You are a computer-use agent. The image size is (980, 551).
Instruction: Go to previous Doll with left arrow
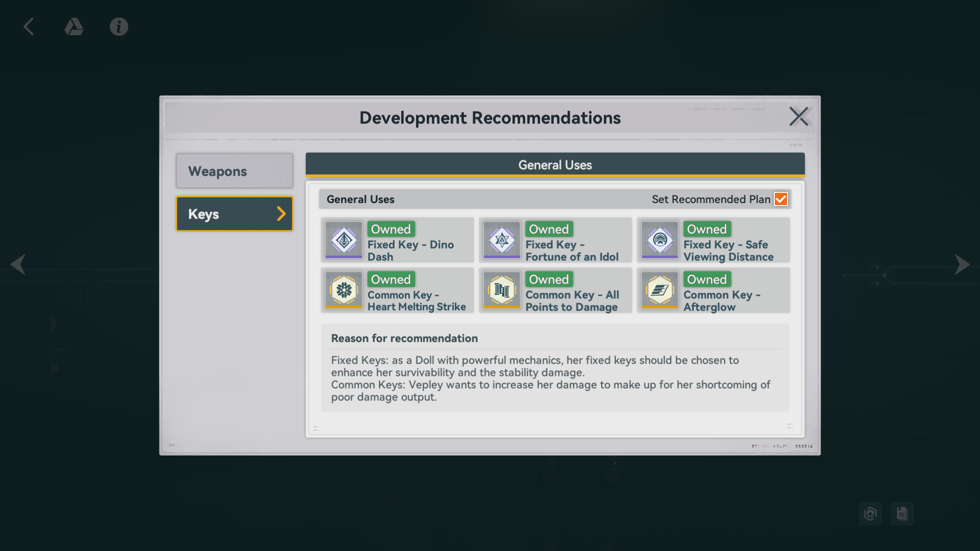(18, 264)
